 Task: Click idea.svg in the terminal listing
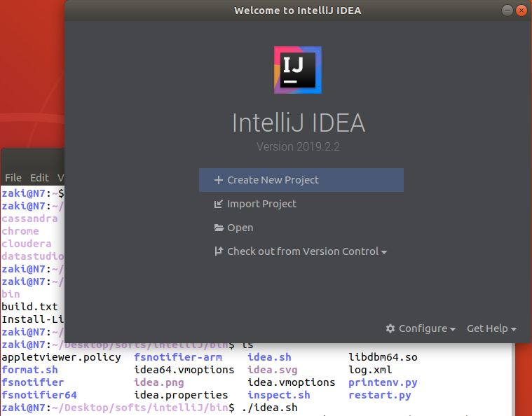[273, 370]
